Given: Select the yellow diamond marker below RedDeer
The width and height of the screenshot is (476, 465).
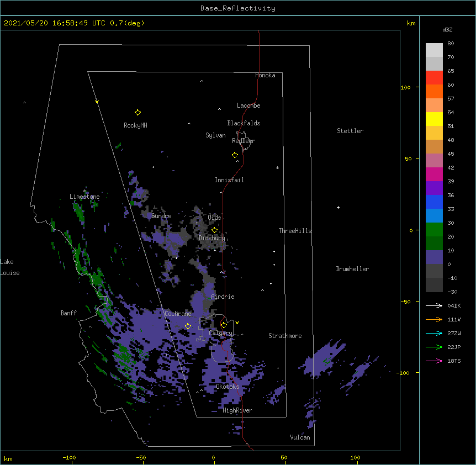Looking at the screenshot, I should click(x=235, y=155).
